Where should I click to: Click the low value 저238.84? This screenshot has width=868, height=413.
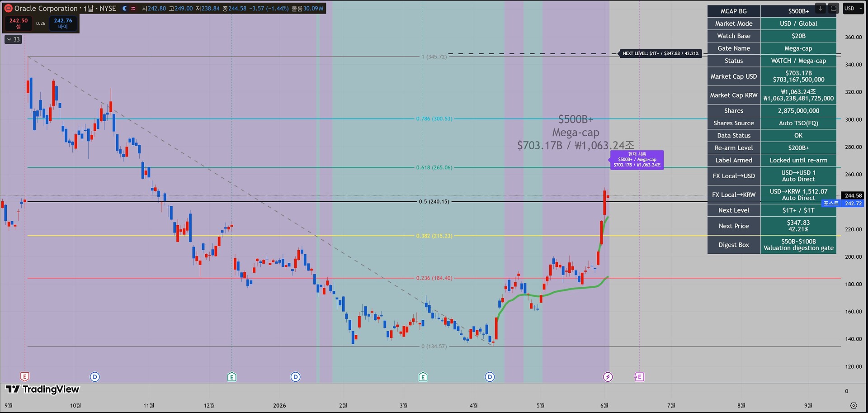coord(208,8)
